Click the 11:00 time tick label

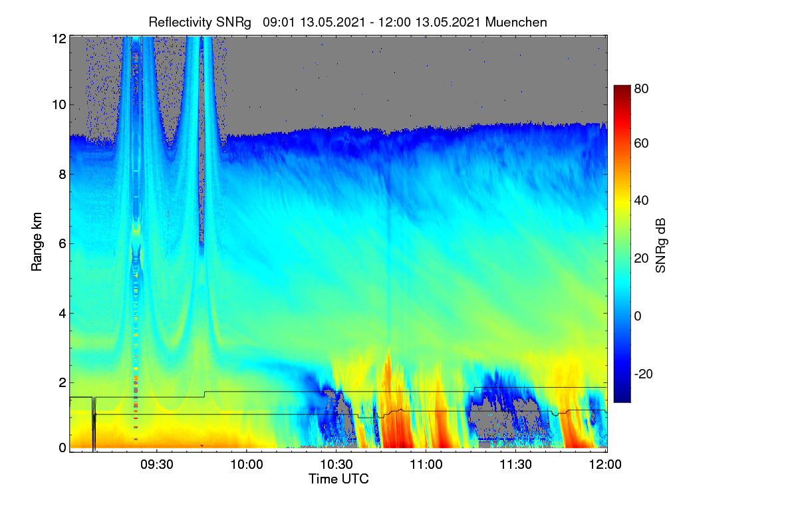click(426, 465)
